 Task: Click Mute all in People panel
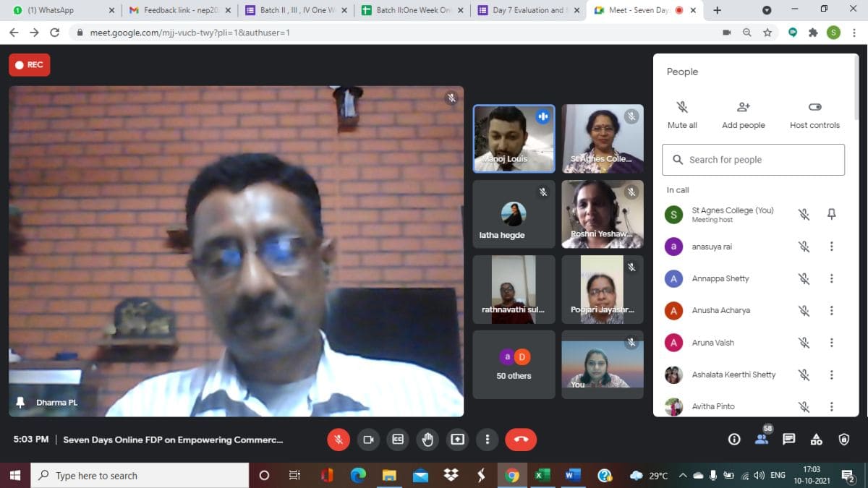click(682, 114)
